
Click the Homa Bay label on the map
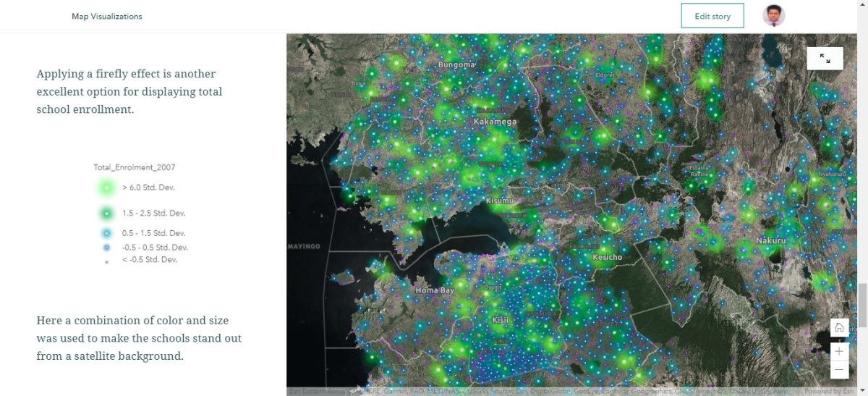435,290
